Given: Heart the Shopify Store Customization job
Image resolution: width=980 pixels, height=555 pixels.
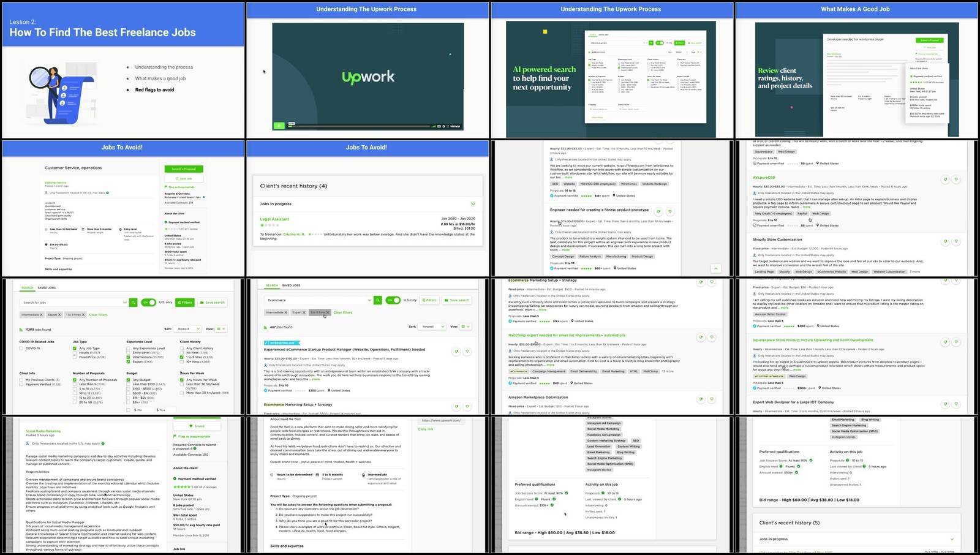Looking at the screenshot, I should coord(956,241).
